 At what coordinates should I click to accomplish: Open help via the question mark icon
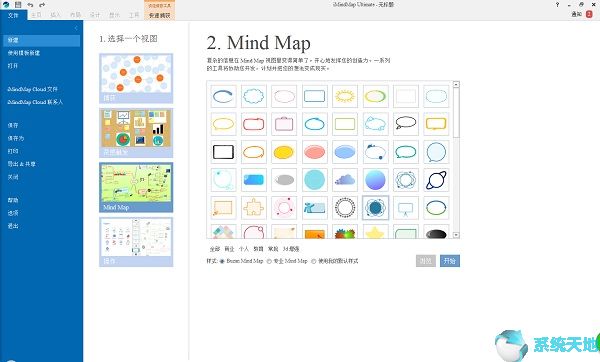(x=557, y=5)
